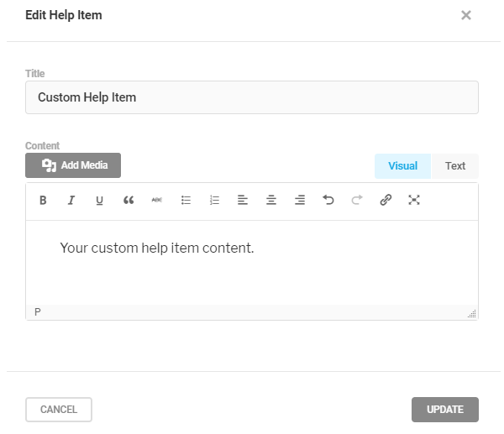Create a bulleted list
Image resolution: width=504 pixels, height=434 pixels.
[186, 200]
